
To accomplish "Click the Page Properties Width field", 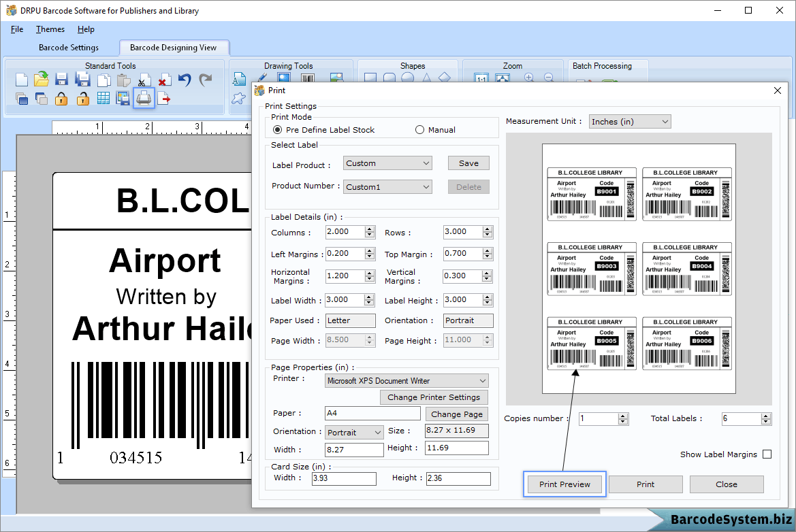I will [x=354, y=450].
